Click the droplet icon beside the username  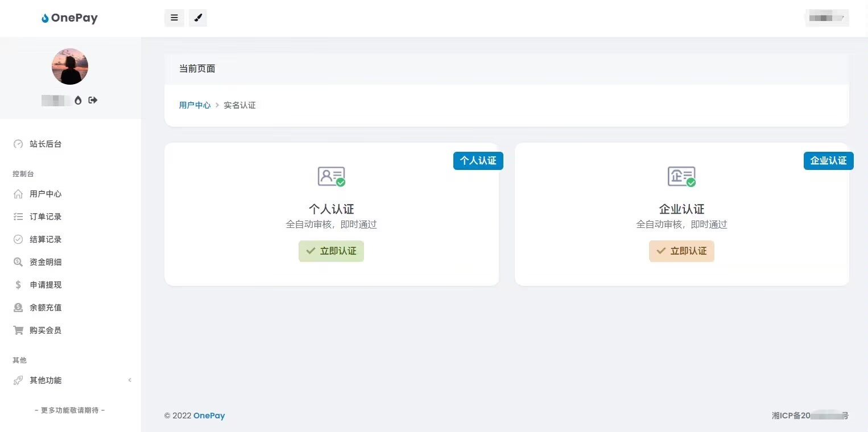coord(78,100)
